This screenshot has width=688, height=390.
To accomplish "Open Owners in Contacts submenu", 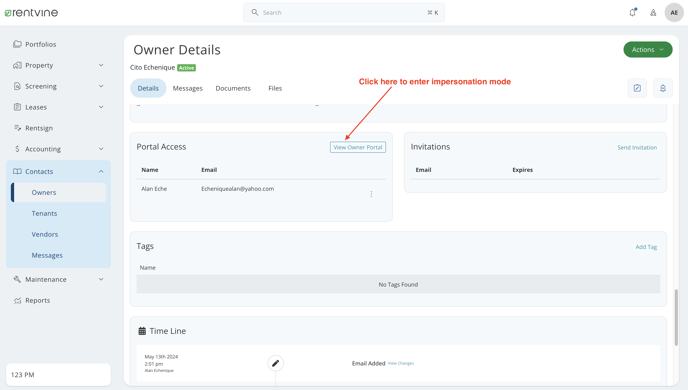I will coord(59,193).
